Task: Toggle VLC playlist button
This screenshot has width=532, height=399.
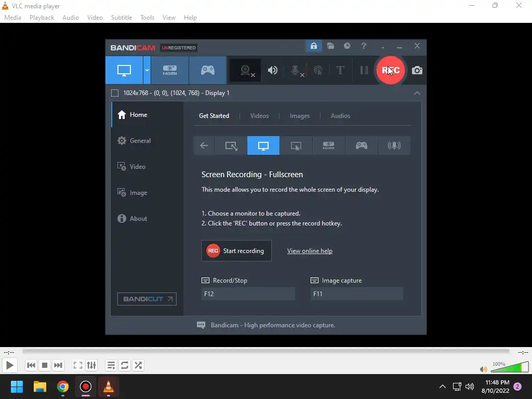Action: click(111, 365)
